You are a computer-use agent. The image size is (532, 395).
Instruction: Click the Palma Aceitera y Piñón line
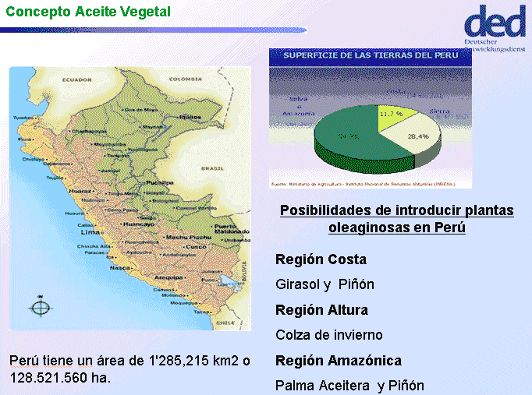(349, 386)
